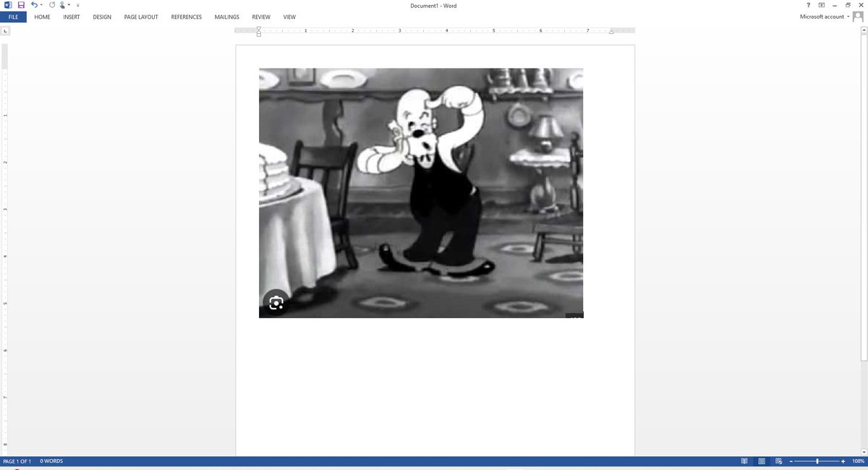Viewport: 868px width, 470px height.
Task: Click the Word application logo icon
Action: pos(8,5)
